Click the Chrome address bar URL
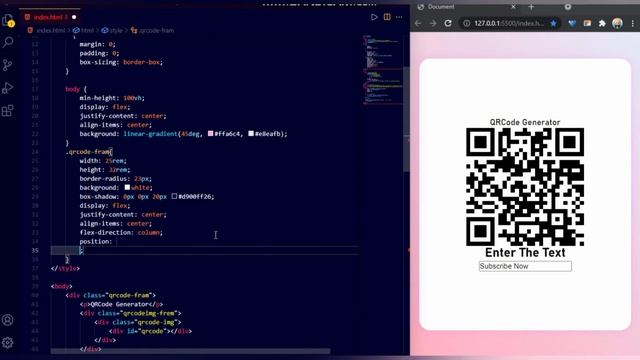 (x=509, y=23)
